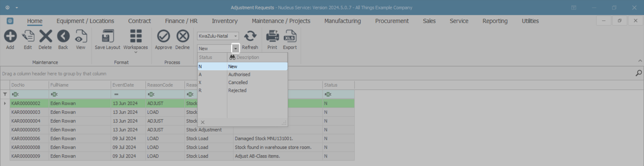Select row KAR00000006 in the grid
The image size is (644, 166).
pos(26,139)
